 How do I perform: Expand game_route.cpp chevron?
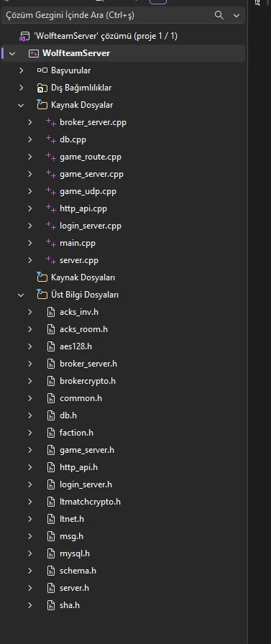click(x=29, y=157)
